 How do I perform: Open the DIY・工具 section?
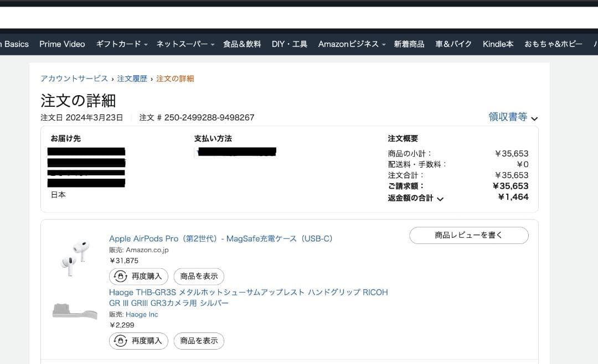[x=289, y=44]
